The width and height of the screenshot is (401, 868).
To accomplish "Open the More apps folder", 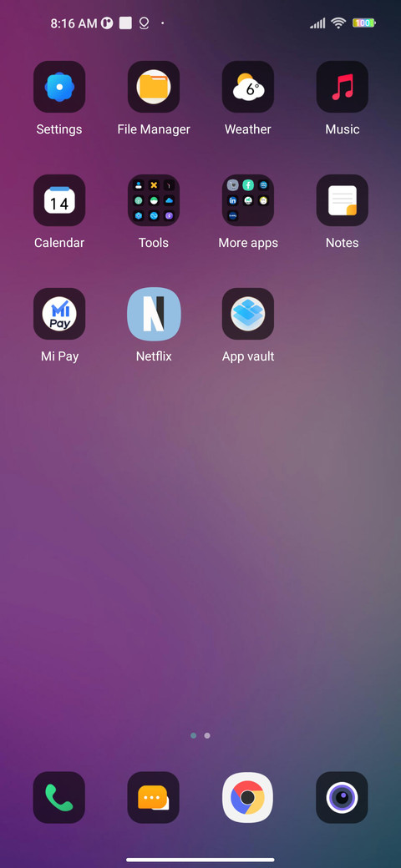I will [248, 200].
